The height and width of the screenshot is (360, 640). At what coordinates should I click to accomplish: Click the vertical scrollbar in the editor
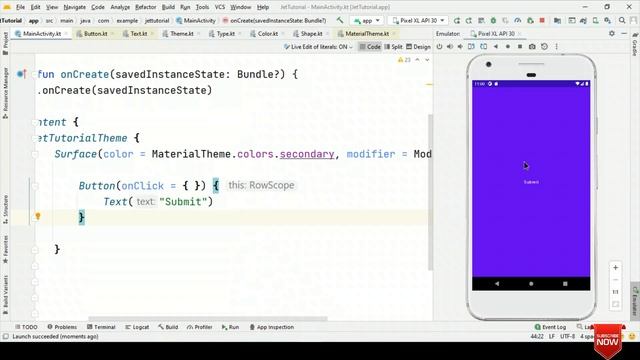[x=430, y=192]
